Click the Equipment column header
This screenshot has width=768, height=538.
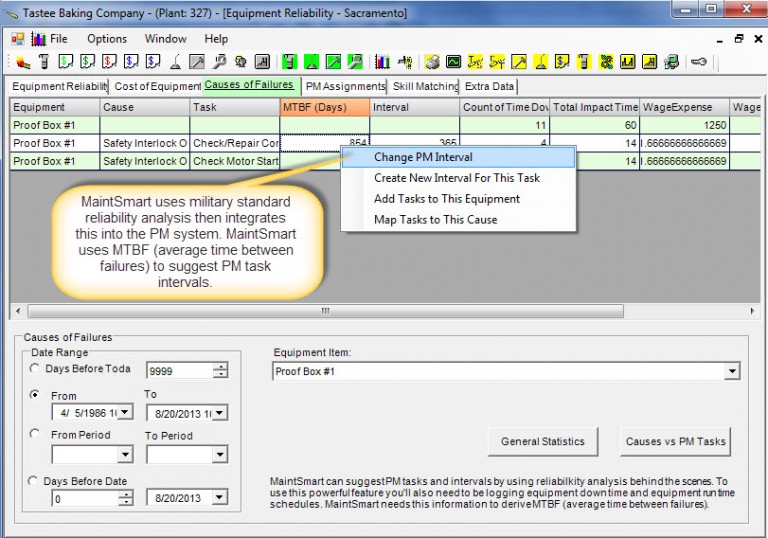click(55, 107)
